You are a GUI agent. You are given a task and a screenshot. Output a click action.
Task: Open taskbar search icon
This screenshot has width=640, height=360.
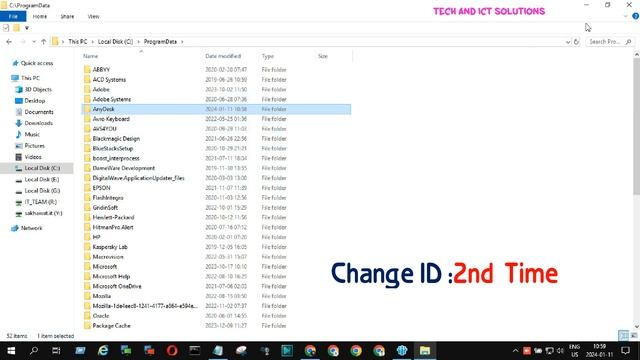pos(34,351)
